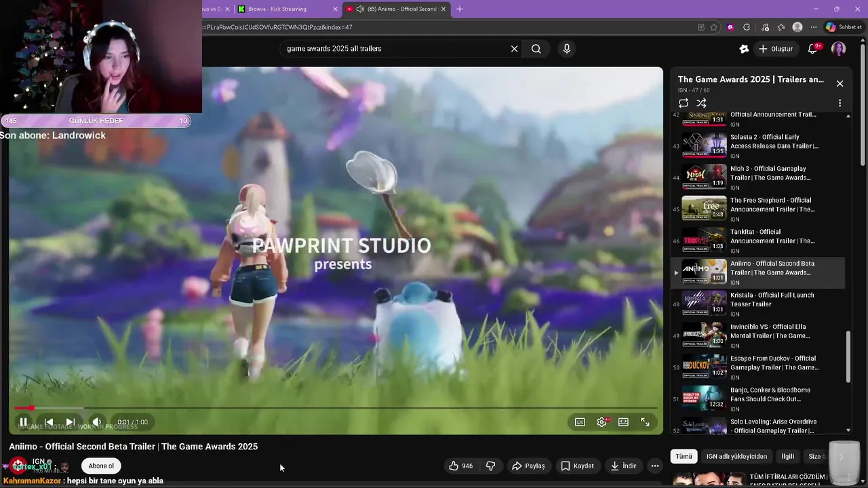Open favorites list icon in toolbar
Screen dimensions: 868x488
coord(781,27)
